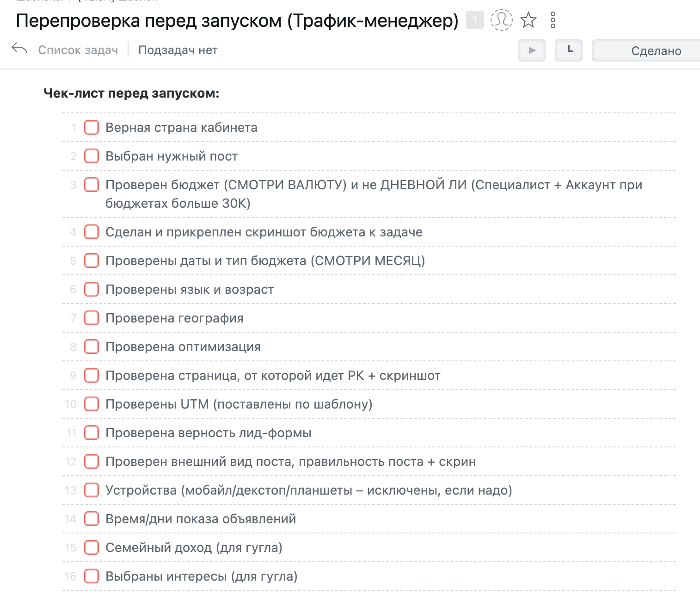Click the L time-log icon button
This screenshot has height=595, width=700.
tap(569, 50)
